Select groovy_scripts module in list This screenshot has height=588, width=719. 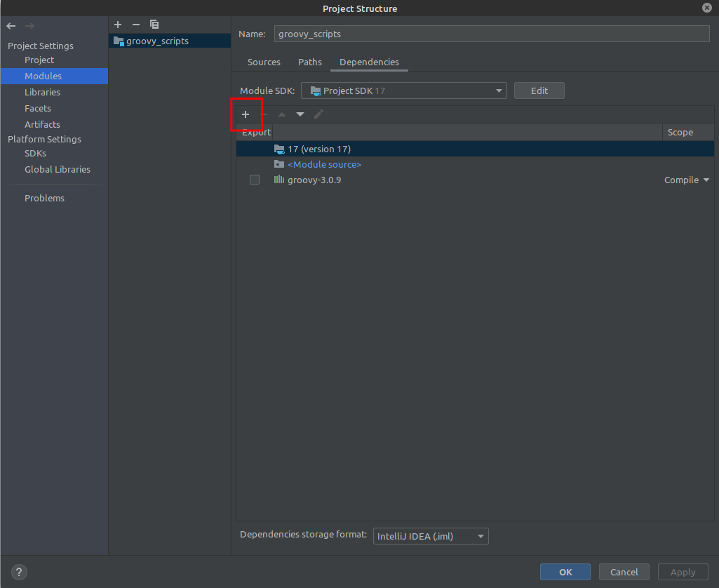pos(170,41)
